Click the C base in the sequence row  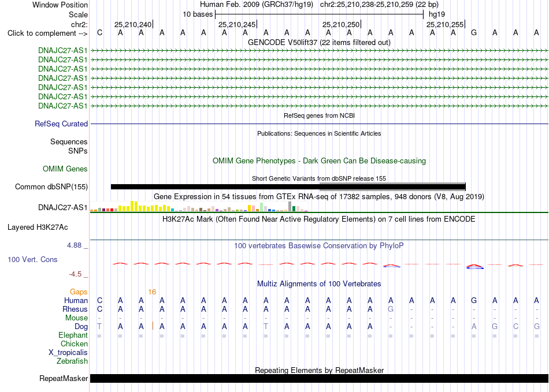[x=100, y=33]
